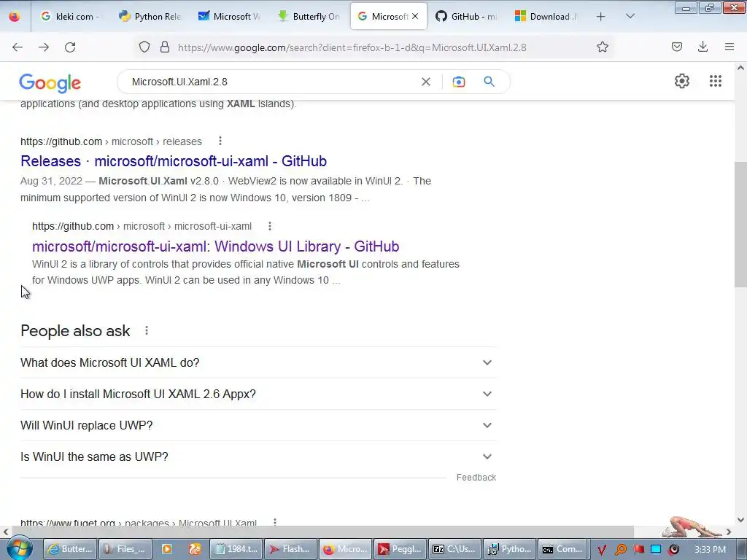Click the taskbar clock 3:33 PM
The image size is (747, 560).
(x=711, y=550)
